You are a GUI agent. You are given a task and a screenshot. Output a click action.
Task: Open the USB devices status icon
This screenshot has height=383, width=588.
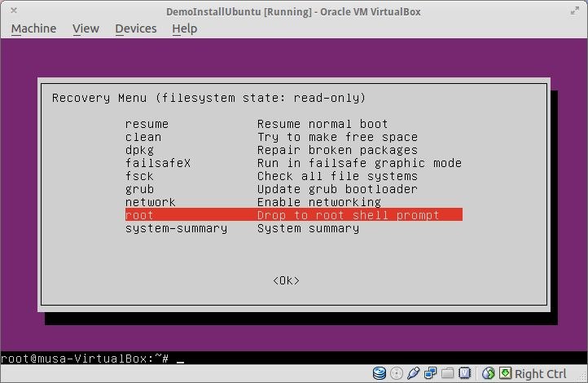[413, 373]
